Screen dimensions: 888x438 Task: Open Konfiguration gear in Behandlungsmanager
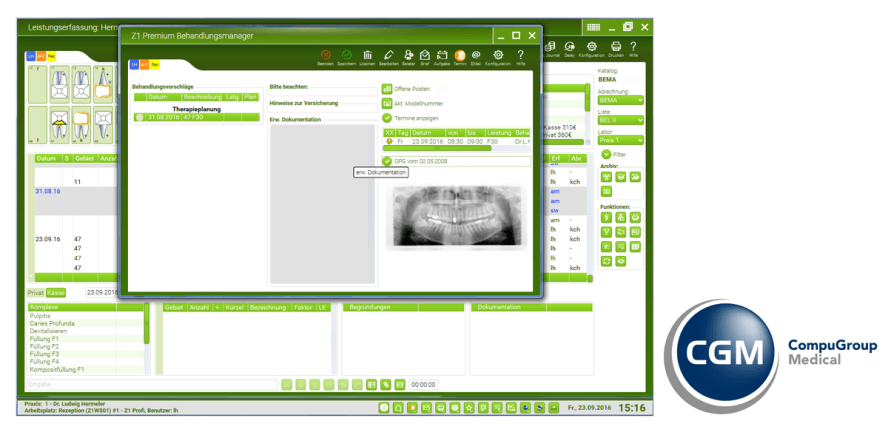[497, 55]
